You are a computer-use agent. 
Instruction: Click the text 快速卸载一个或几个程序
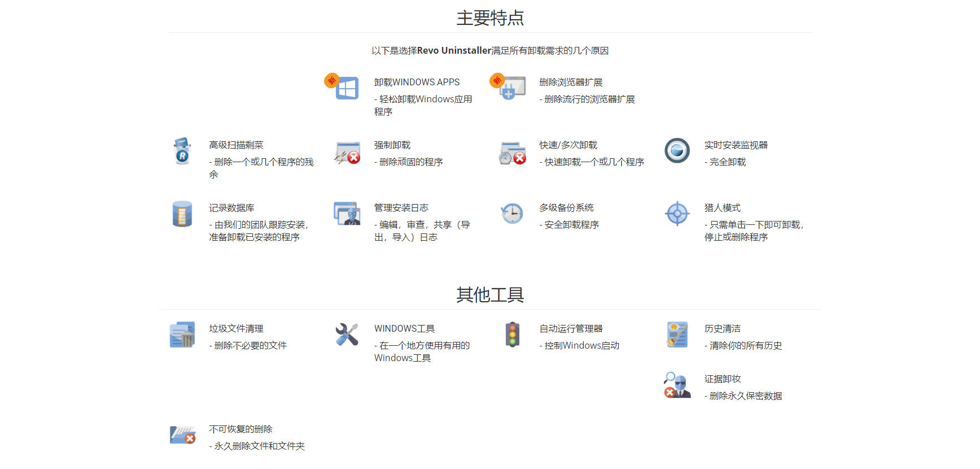(x=592, y=162)
